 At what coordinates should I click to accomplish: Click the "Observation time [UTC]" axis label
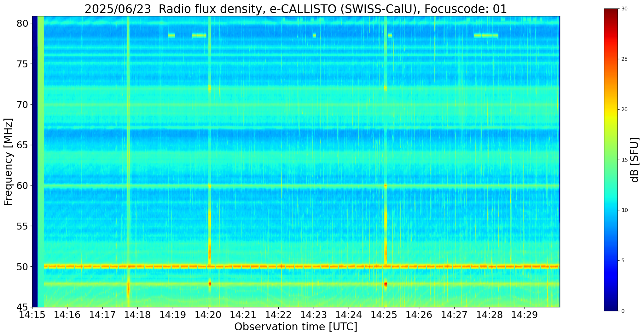pyautogui.click(x=296, y=327)
